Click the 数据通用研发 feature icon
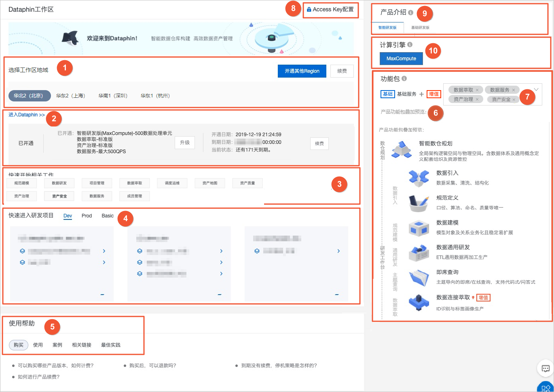Viewport: 554px width, 392px height. pos(419,253)
